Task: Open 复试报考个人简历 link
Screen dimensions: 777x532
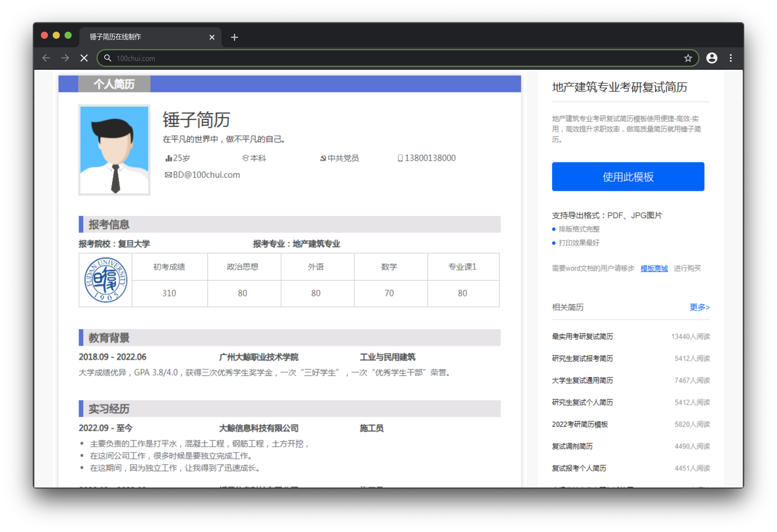Action: coord(579,468)
